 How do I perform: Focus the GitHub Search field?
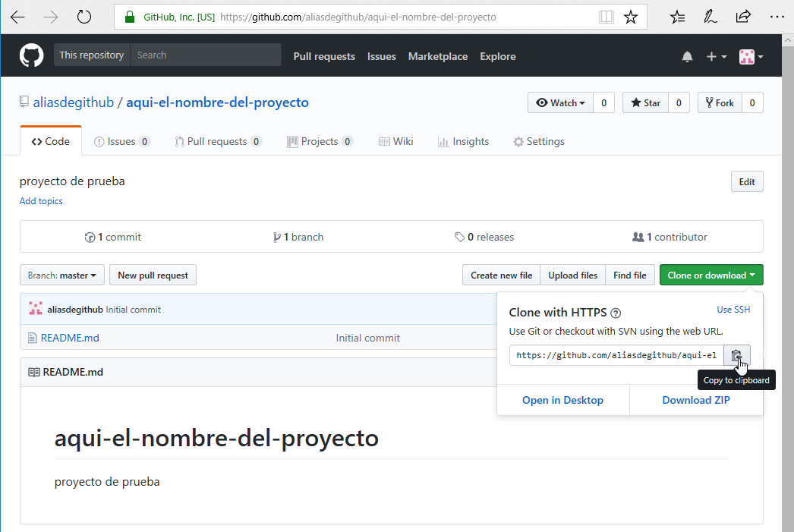[x=206, y=55]
